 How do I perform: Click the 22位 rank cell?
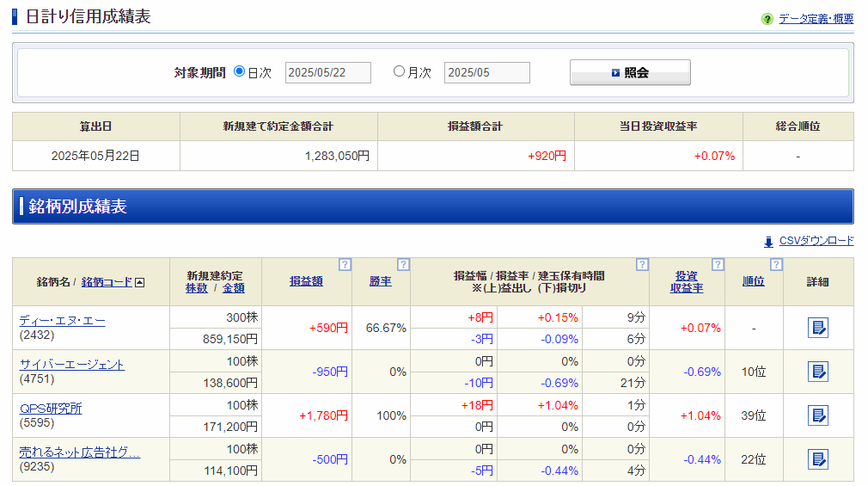coord(754,459)
